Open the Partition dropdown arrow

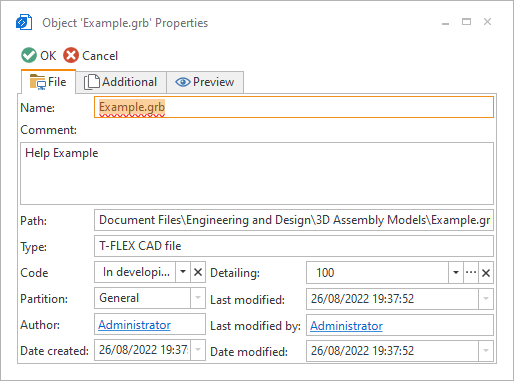tap(198, 298)
